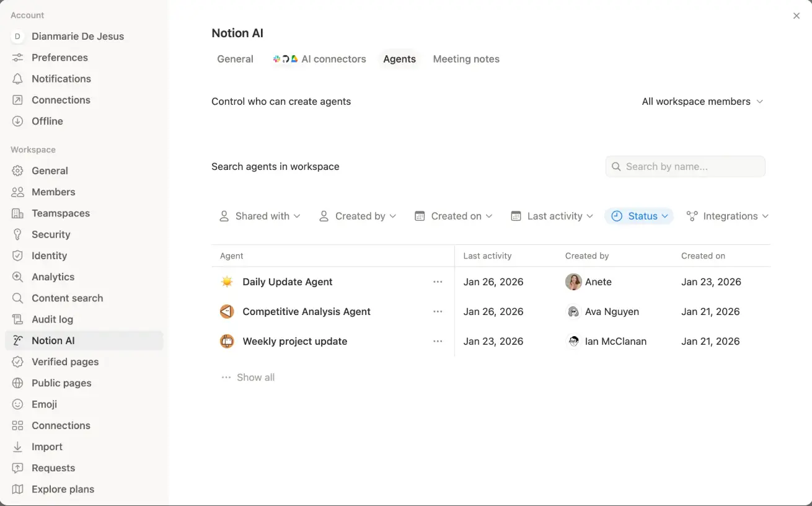Click the Daily Update Agent sun icon
The image size is (812, 506).
pos(227,282)
